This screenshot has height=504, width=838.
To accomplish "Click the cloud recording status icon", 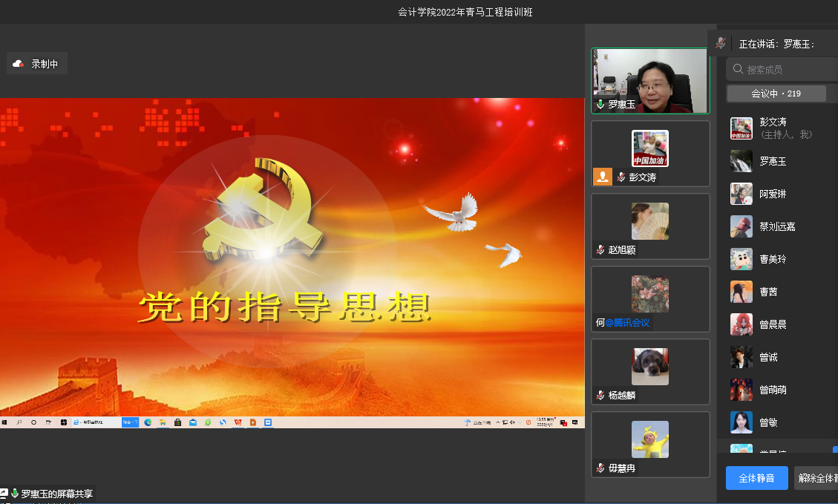I will click(19, 64).
